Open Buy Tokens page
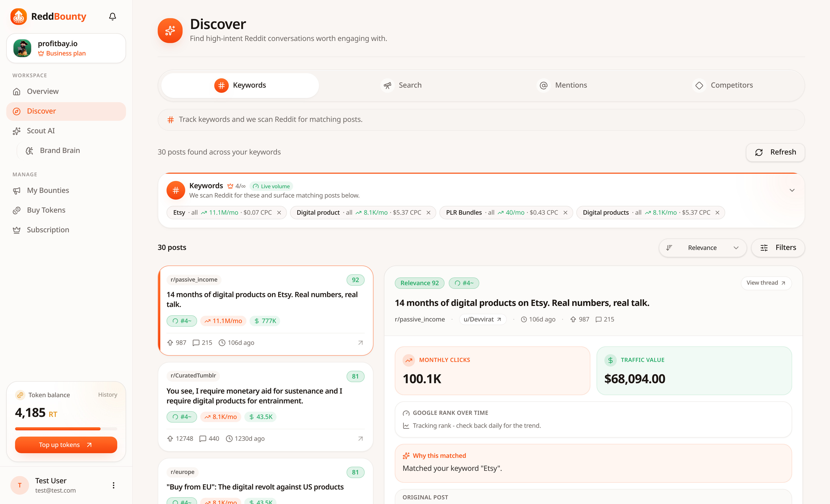The width and height of the screenshot is (830, 504). point(66,210)
